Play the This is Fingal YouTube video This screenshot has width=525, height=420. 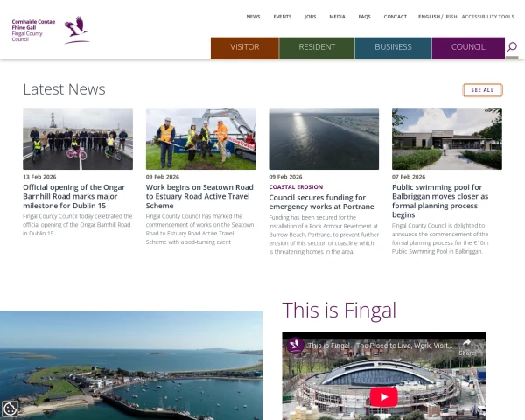pos(384,397)
